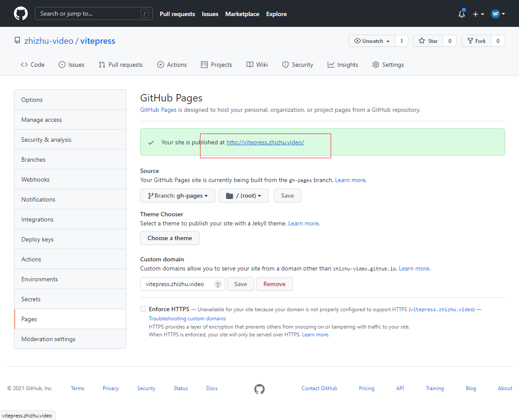Select Manage access in sidebar

click(x=70, y=120)
